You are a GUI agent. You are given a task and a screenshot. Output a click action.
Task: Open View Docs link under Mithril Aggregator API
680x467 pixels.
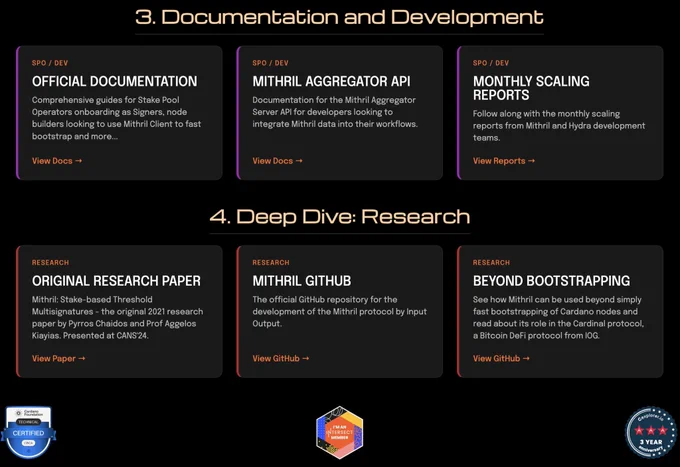(x=278, y=161)
